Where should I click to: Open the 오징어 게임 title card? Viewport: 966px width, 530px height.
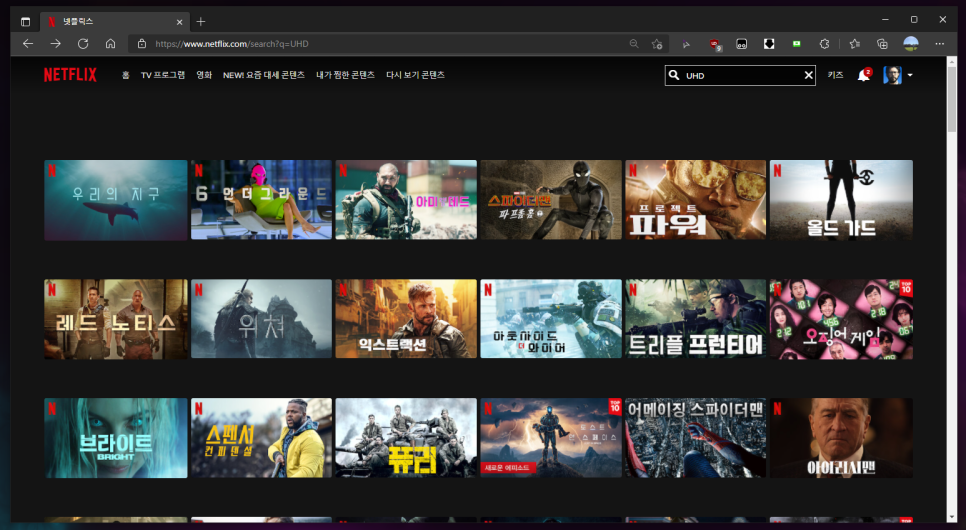[842, 319]
